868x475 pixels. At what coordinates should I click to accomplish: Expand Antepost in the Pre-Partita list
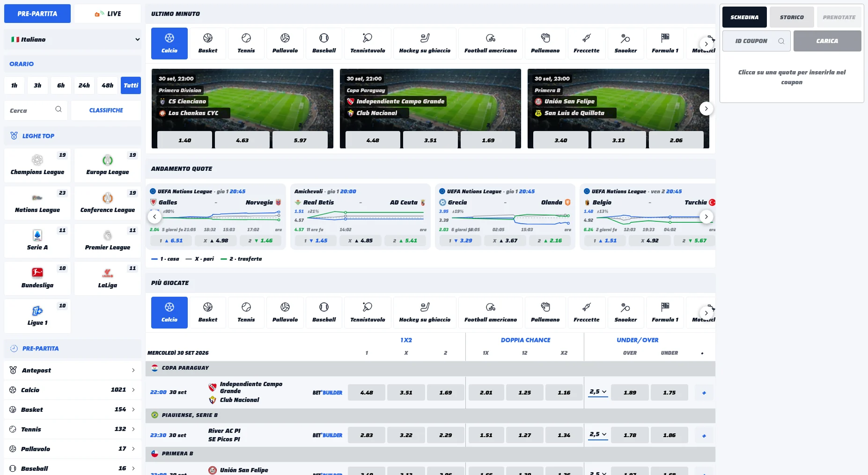[73, 370]
